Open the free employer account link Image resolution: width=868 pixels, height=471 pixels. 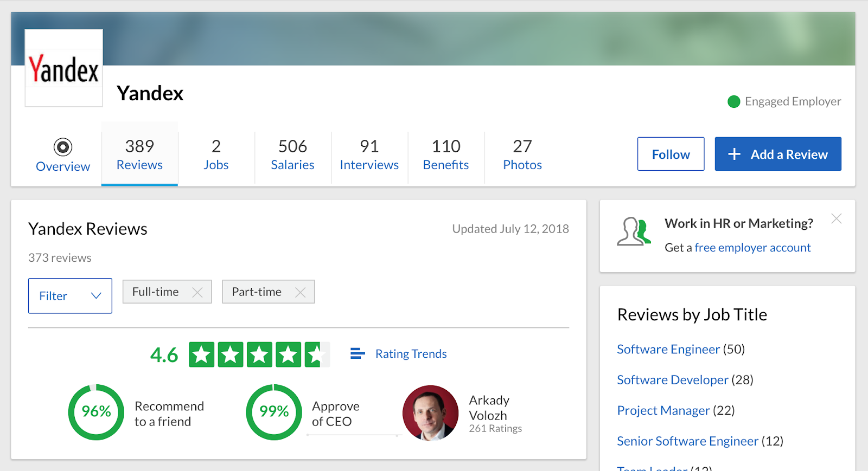(x=752, y=248)
